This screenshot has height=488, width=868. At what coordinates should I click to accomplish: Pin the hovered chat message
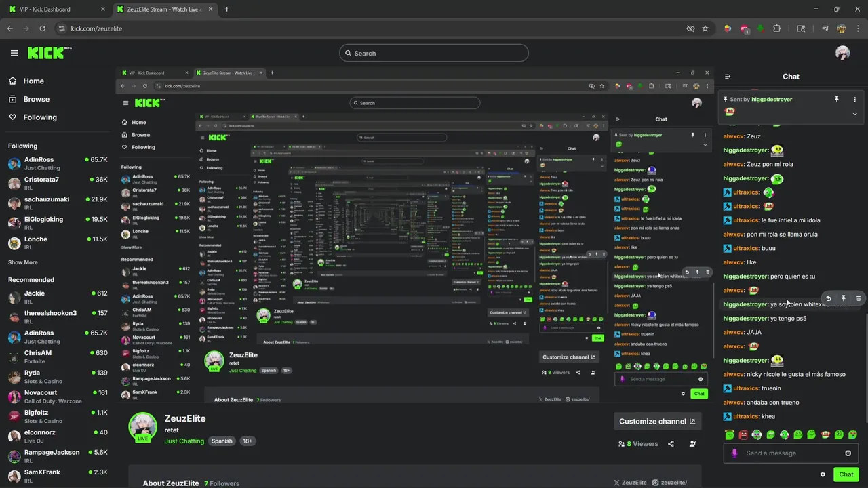point(844,298)
